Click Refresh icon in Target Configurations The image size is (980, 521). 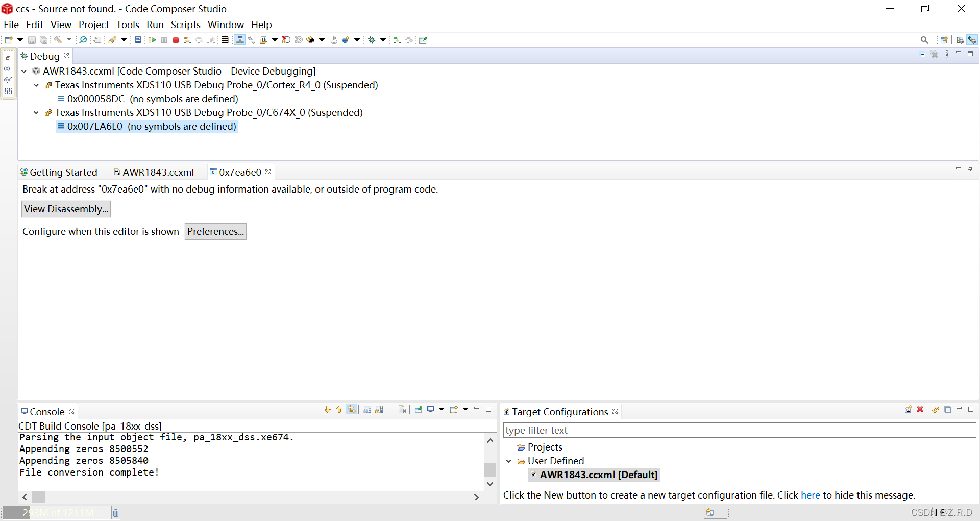click(936, 409)
